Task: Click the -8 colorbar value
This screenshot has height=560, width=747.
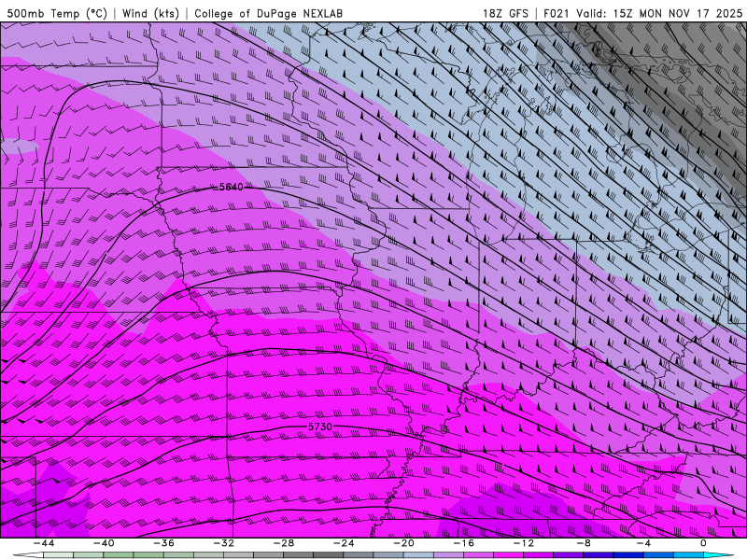Action: click(584, 543)
